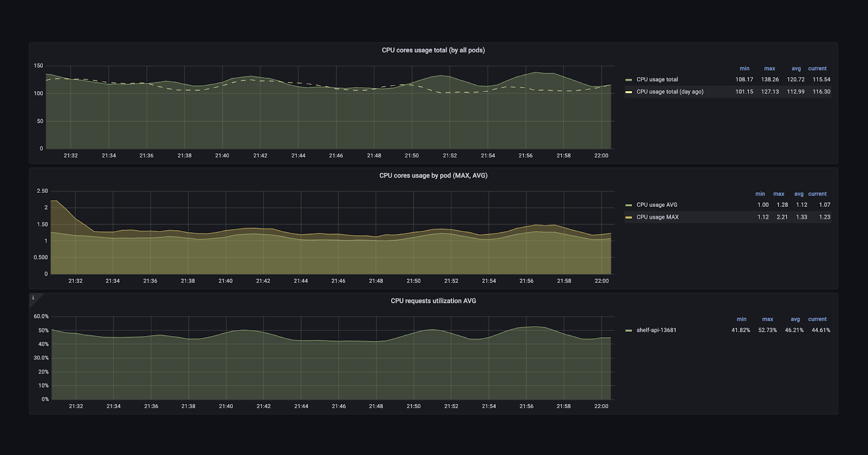The width and height of the screenshot is (868, 455).
Task: Open the 'CPU cores usage by pod (MAX, AVG)' panel title menu
Action: pyautogui.click(x=433, y=175)
